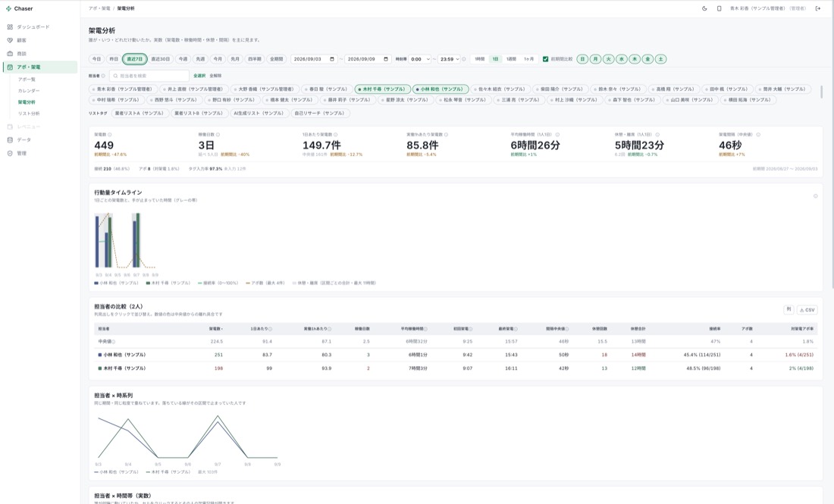Click 全解除 link for assignees
This screenshot has height=504, width=834.
pos(215,76)
